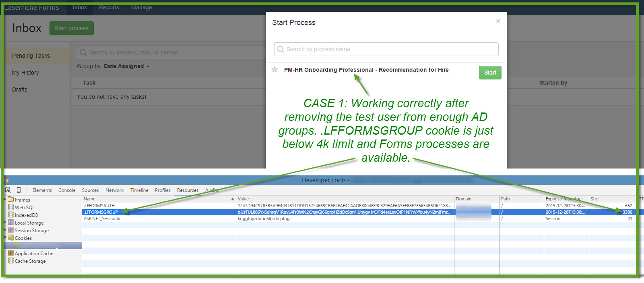This screenshot has width=644, height=283.
Task: Select the PM-HR Onboarding Professional process name
Action: click(x=366, y=70)
